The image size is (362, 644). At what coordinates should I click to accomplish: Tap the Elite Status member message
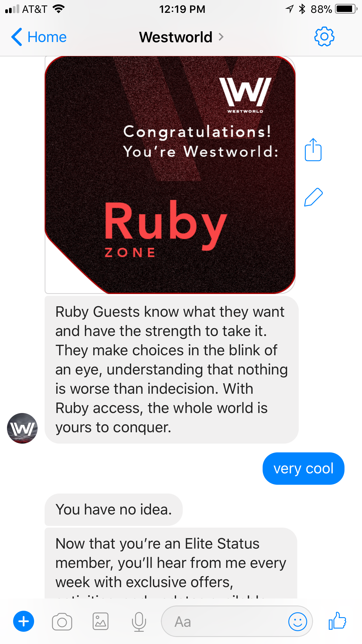(x=171, y=563)
